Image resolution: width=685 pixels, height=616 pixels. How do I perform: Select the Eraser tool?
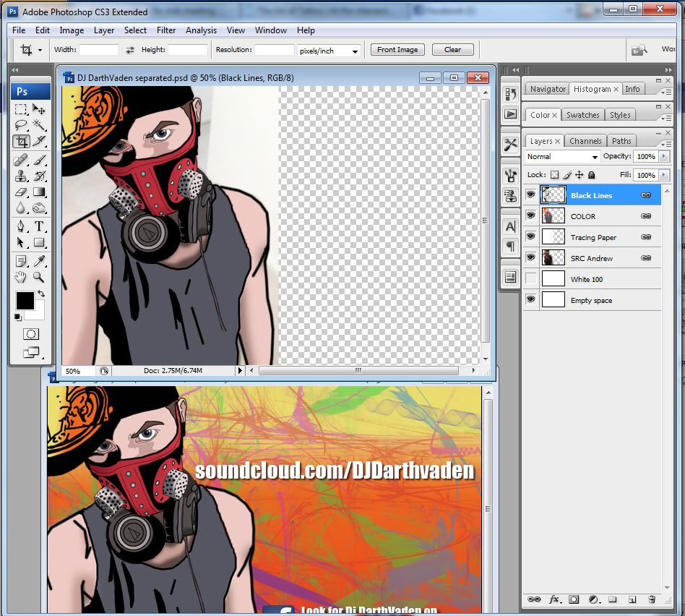(20, 192)
